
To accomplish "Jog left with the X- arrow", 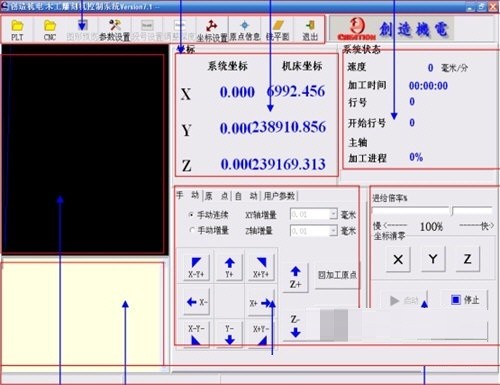I will tap(196, 302).
